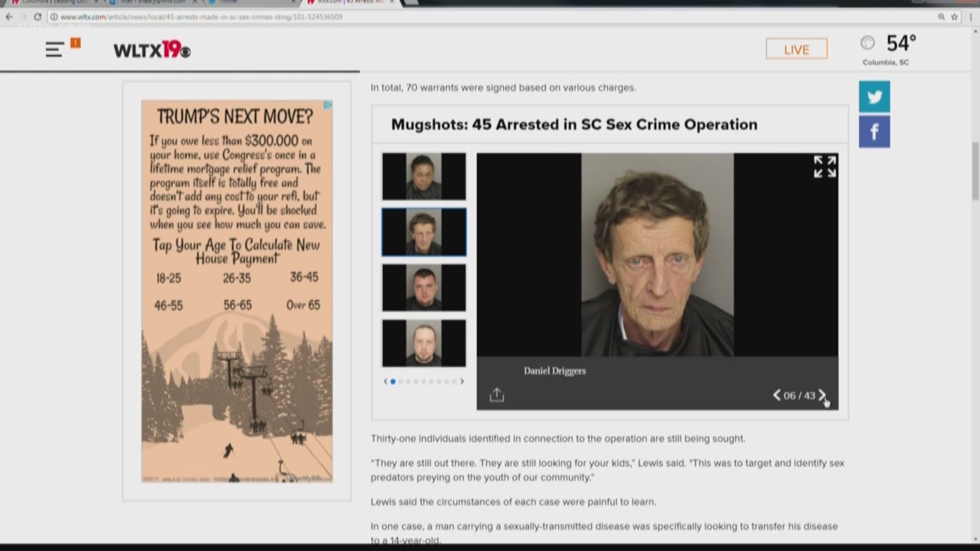Switch to the active wltx.com browser tab
This screenshot has height=551, width=980.
pos(352,3)
